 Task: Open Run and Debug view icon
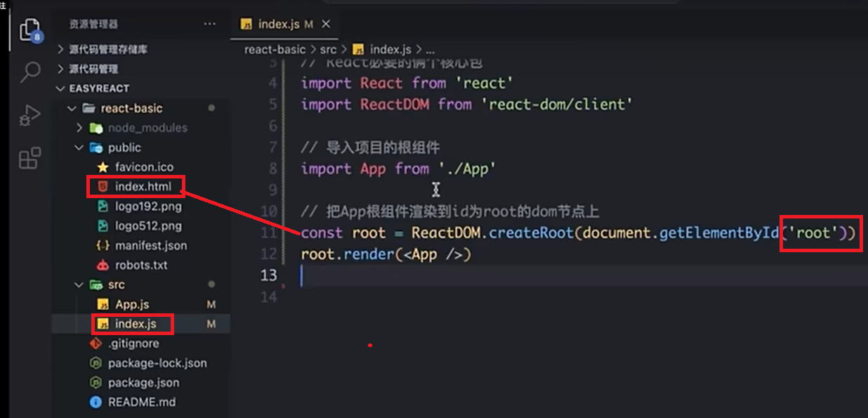pyautogui.click(x=30, y=115)
